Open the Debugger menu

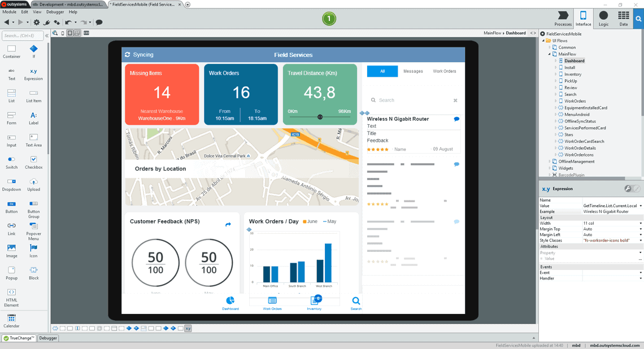coord(55,12)
